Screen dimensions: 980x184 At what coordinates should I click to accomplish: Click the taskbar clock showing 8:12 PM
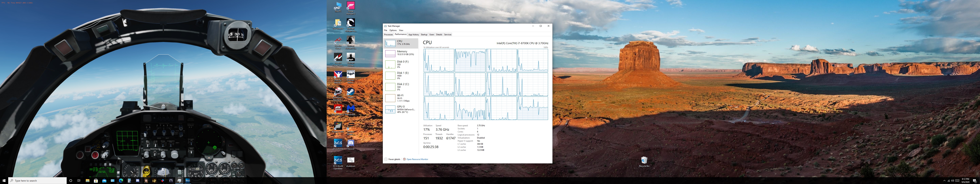point(966,181)
